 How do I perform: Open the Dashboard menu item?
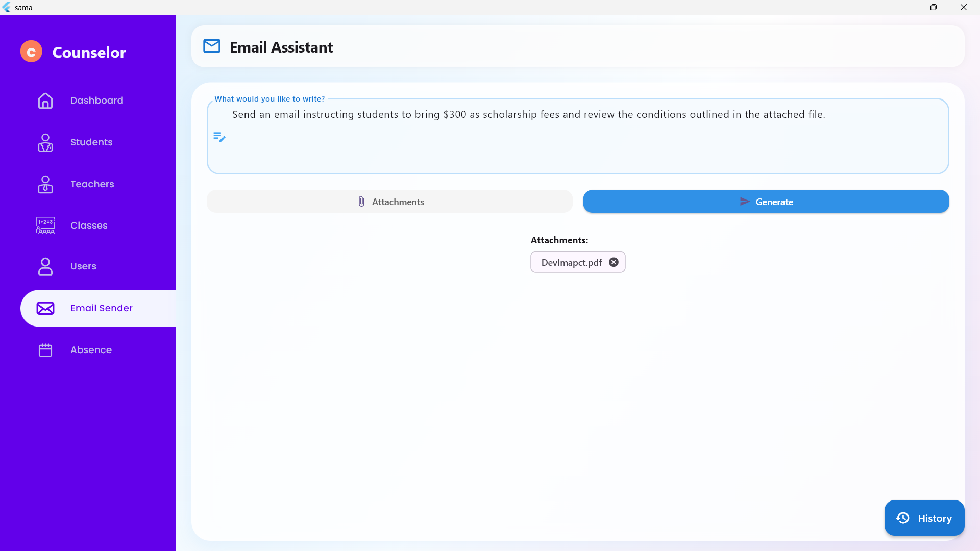pyautogui.click(x=97, y=101)
